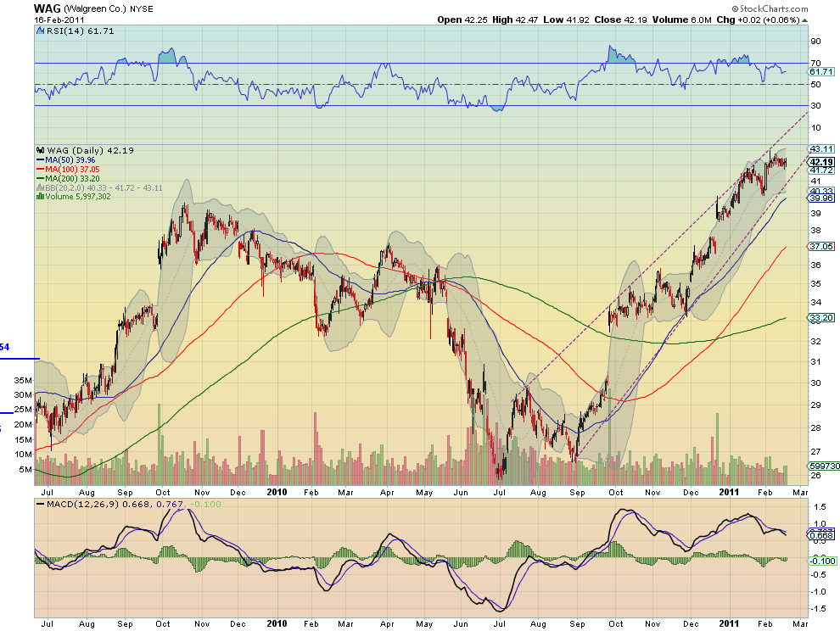Click the 70 overbought level label on RSI

(x=816, y=64)
